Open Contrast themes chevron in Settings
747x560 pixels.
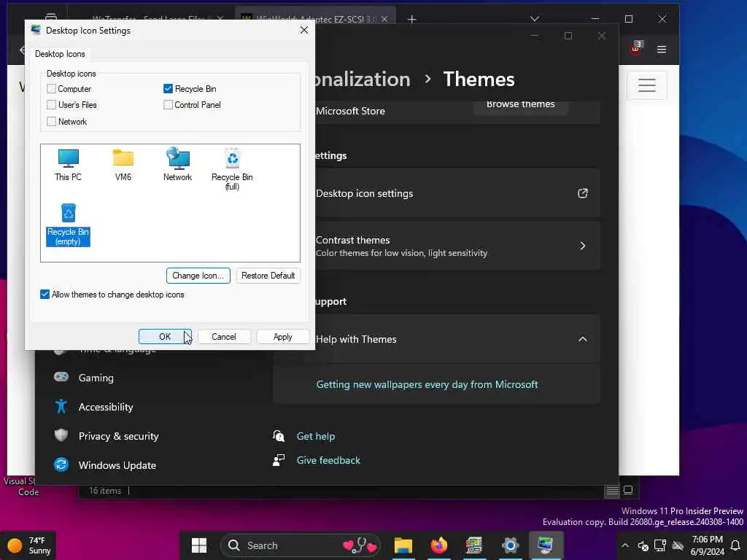pos(583,246)
